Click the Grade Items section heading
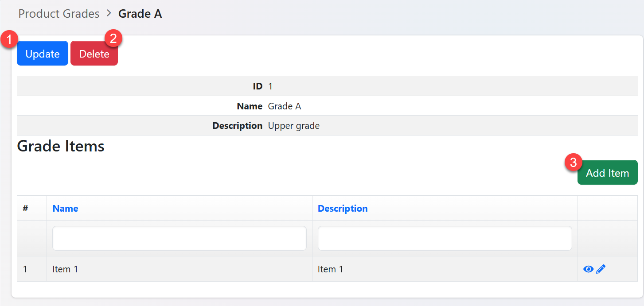The height and width of the screenshot is (306, 644). (61, 146)
